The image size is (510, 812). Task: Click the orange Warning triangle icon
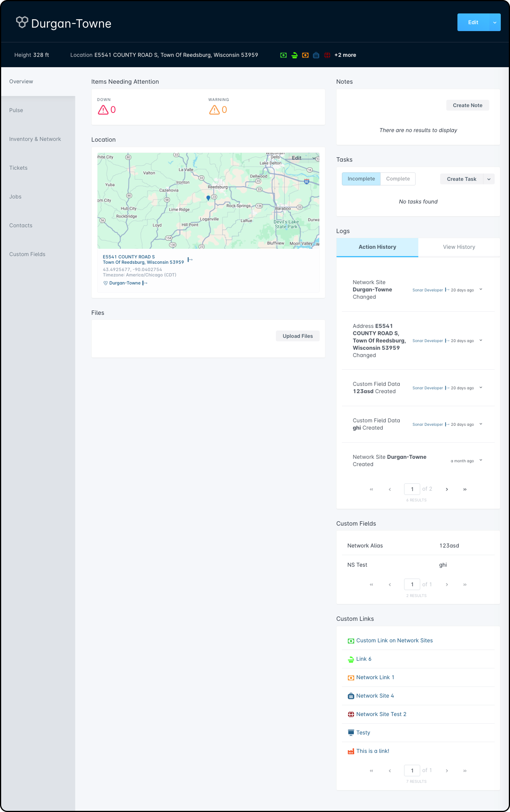pyautogui.click(x=214, y=110)
